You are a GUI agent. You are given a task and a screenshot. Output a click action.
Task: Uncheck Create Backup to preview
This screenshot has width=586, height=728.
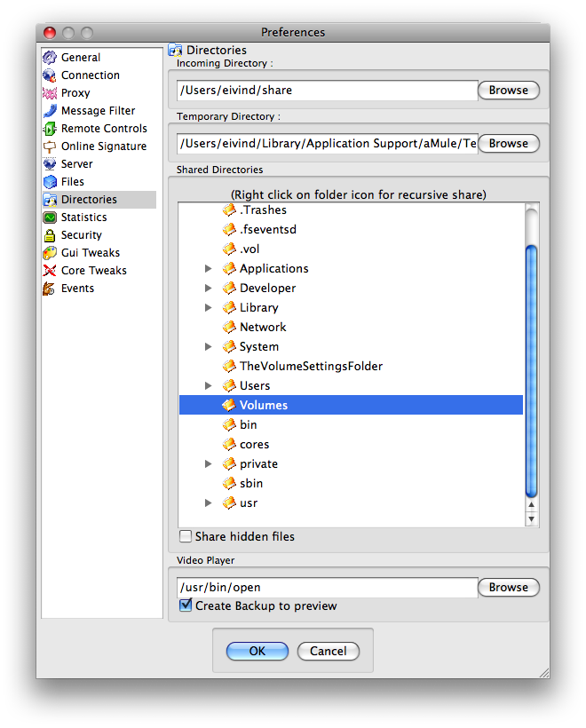click(x=186, y=605)
